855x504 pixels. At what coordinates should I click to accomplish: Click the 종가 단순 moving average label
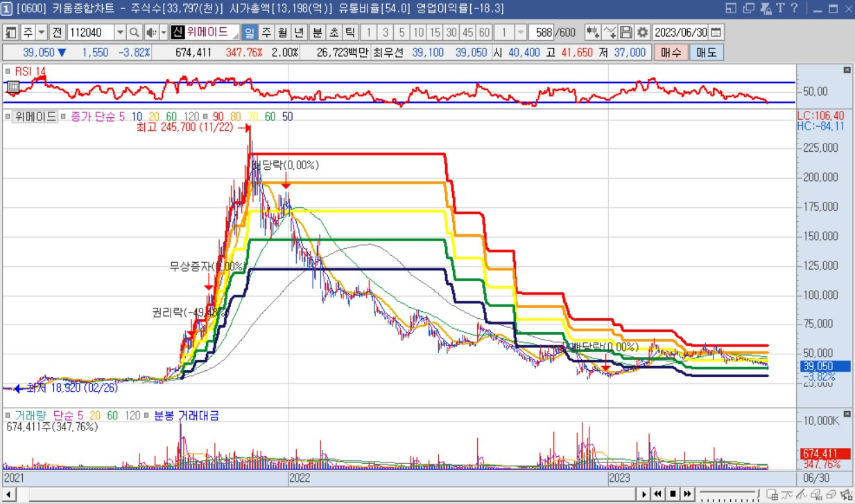(x=92, y=116)
